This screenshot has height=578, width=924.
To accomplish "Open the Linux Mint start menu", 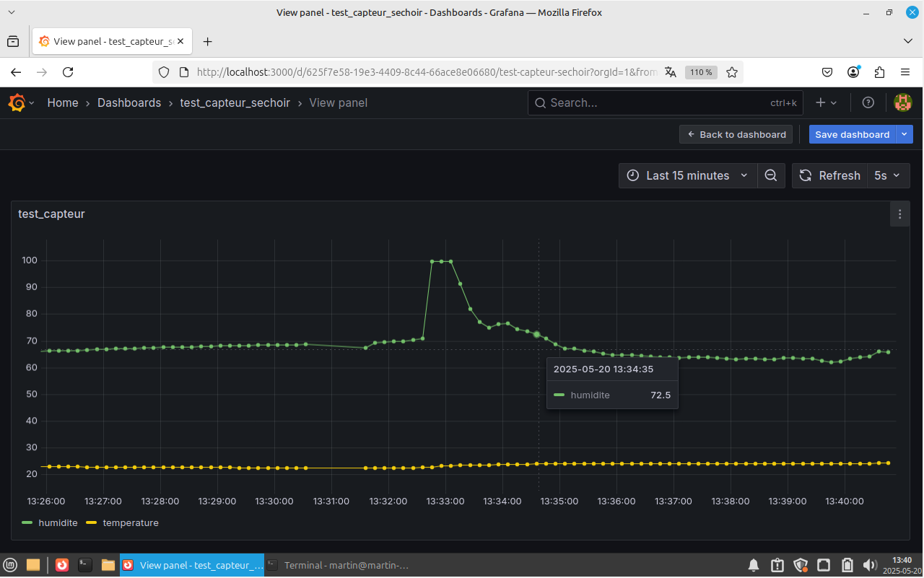I will [10, 565].
